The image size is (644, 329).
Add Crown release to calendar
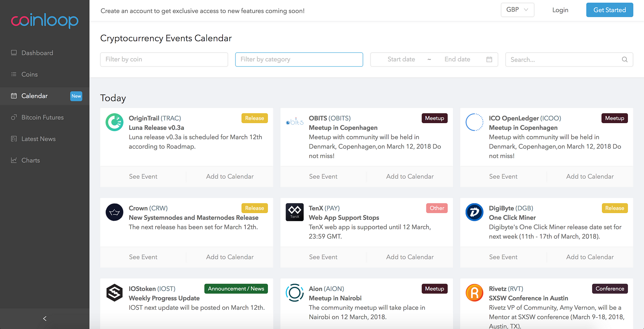230,257
